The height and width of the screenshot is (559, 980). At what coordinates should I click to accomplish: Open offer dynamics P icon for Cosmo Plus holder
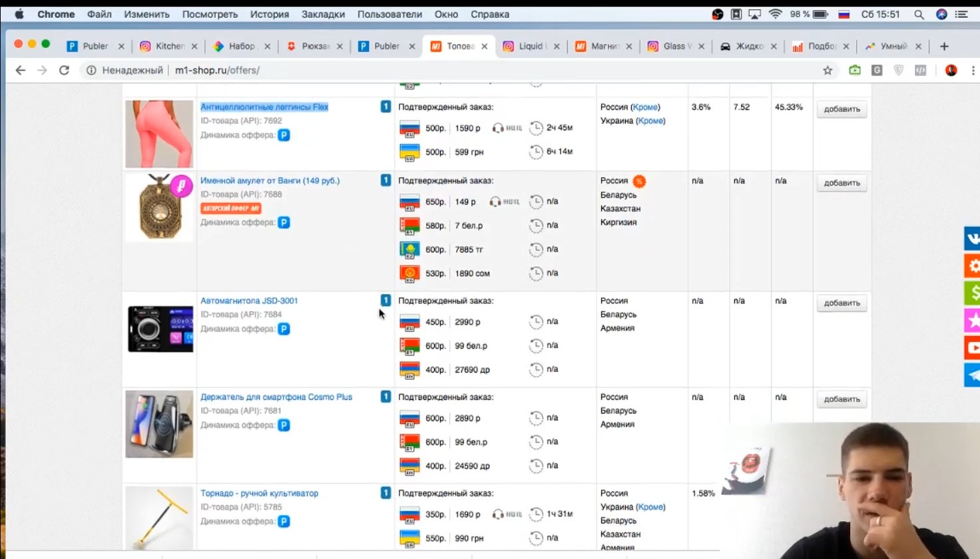pyautogui.click(x=284, y=425)
